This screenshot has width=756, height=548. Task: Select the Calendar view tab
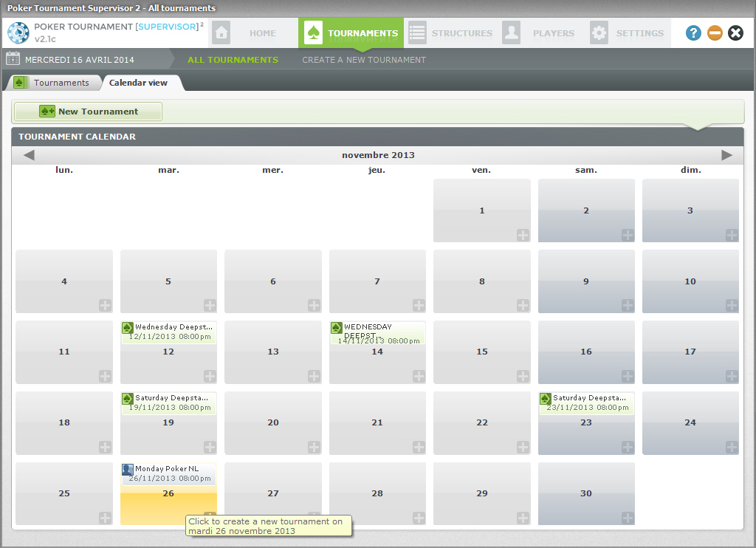click(x=139, y=83)
